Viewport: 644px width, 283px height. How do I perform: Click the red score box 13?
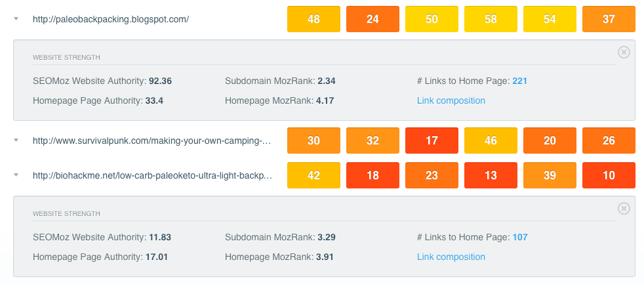pos(491,175)
